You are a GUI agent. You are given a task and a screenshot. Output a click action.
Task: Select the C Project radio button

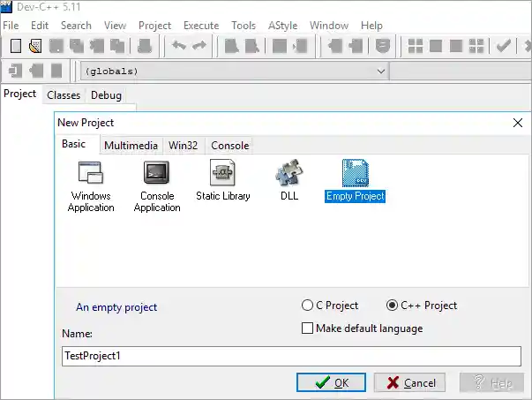click(x=307, y=305)
